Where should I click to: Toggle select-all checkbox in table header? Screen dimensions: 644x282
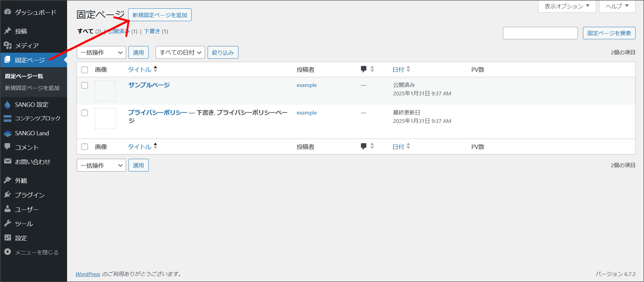85,70
